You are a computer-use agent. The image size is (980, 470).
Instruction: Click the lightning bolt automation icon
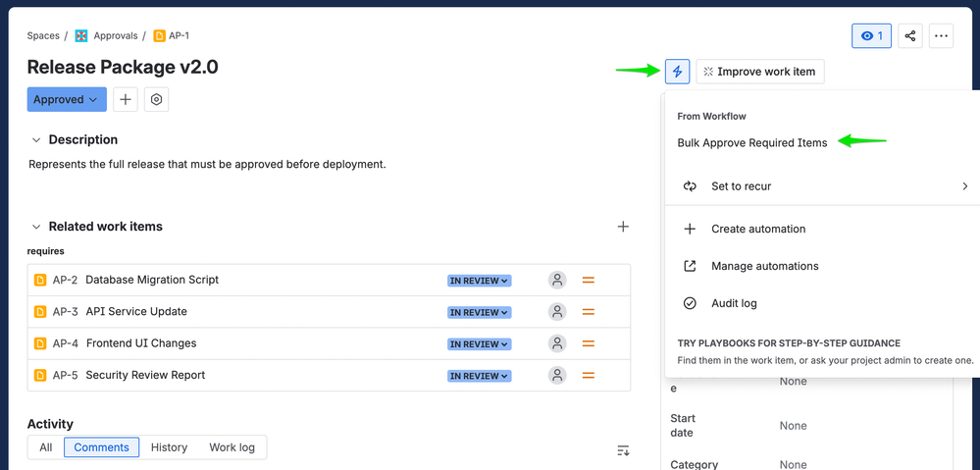(677, 72)
